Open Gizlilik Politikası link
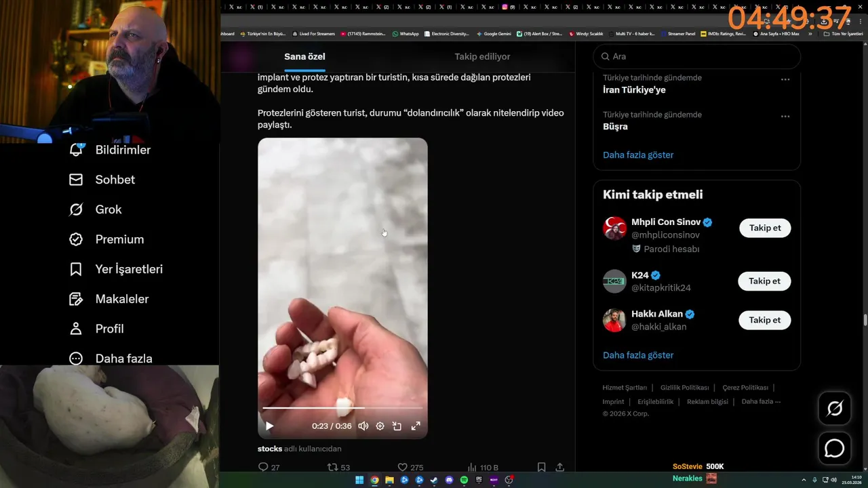868x488 pixels. 684,388
